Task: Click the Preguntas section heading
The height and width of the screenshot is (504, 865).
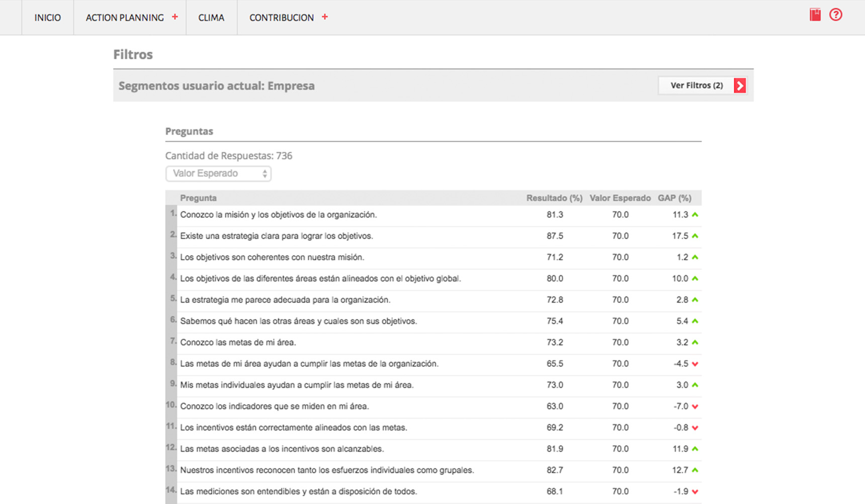Action: pyautogui.click(x=189, y=131)
